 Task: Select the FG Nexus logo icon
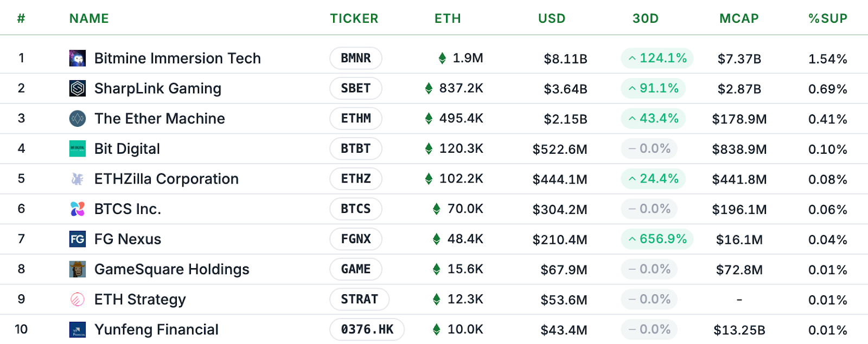(78, 239)
